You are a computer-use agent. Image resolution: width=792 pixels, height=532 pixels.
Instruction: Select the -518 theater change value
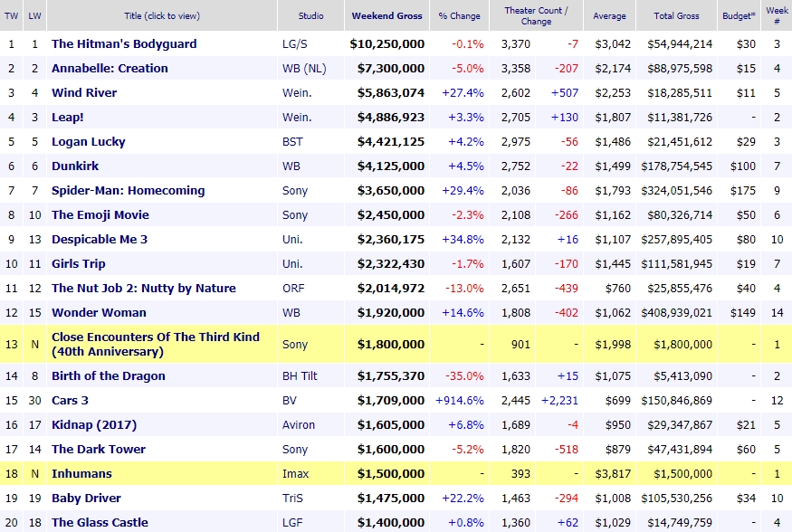click(x=567, y=450)
